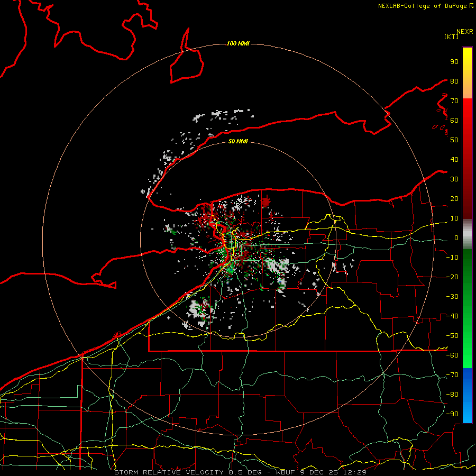The width and height of the screenshot is (476, 476).
Task: Select the -30 value on velocity scale
Action: [452, 297]
